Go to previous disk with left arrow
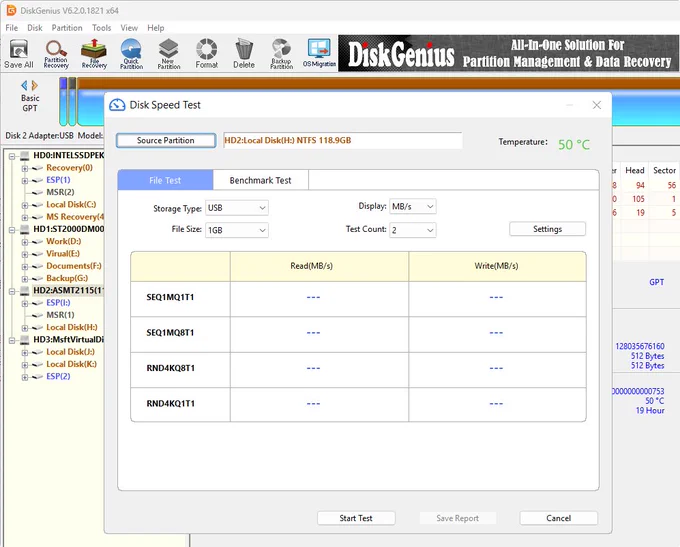The height and width of the screenshot is (547, 680). pyautogui.click(x=24, y=85)
